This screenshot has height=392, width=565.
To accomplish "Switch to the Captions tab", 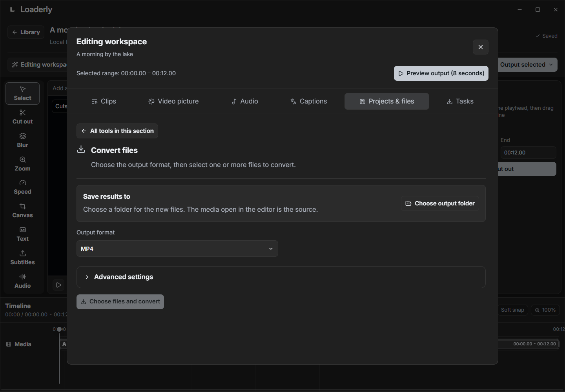I will point(308,101).
